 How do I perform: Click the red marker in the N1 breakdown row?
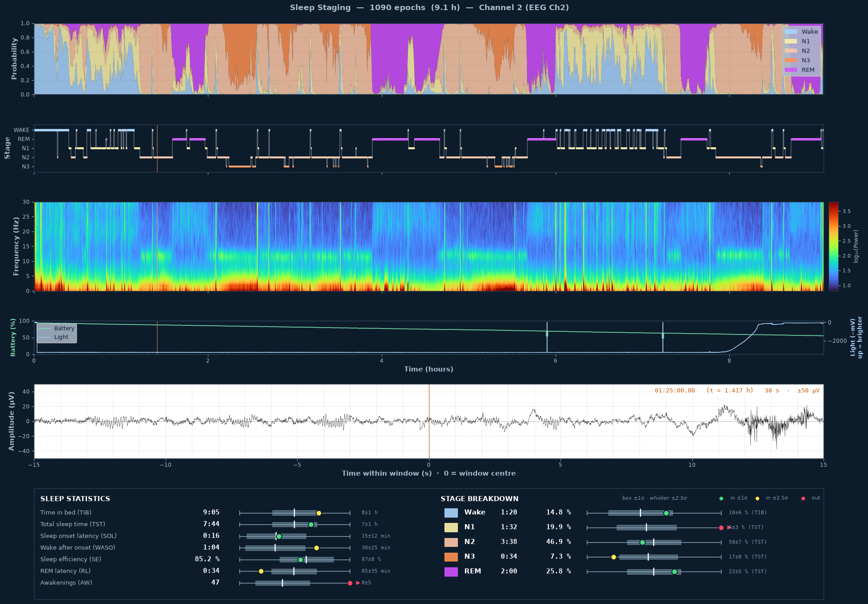[x=721, y=528]
